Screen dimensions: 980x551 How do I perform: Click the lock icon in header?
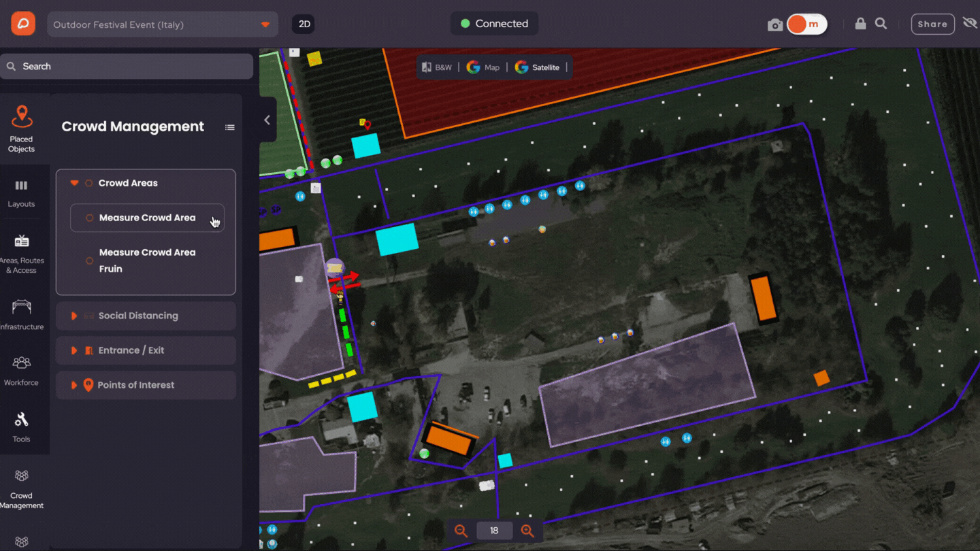pos(860,24)
